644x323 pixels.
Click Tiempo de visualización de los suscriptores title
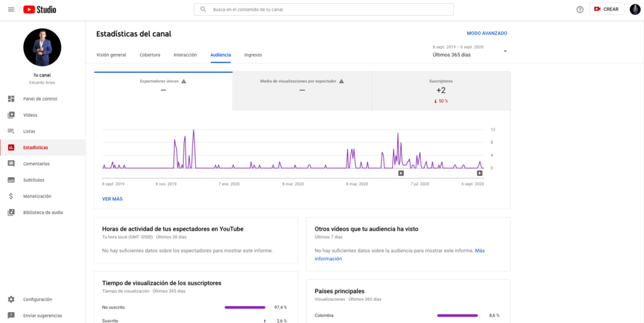tap(162, 283)
